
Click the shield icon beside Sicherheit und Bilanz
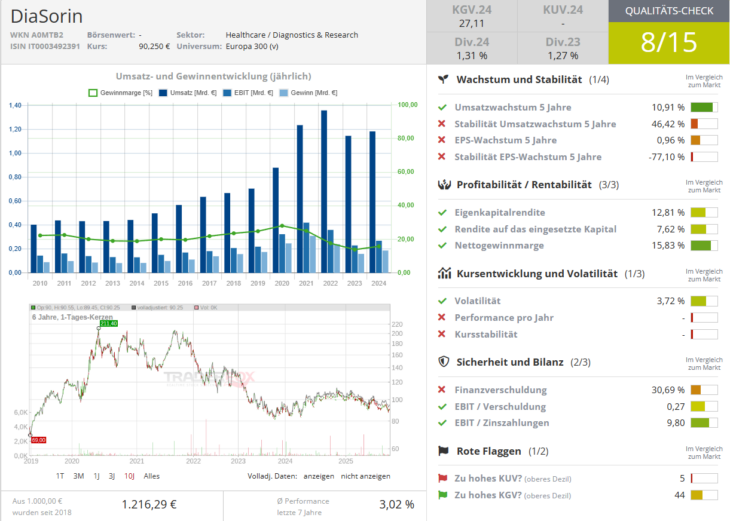coord(444,362)
